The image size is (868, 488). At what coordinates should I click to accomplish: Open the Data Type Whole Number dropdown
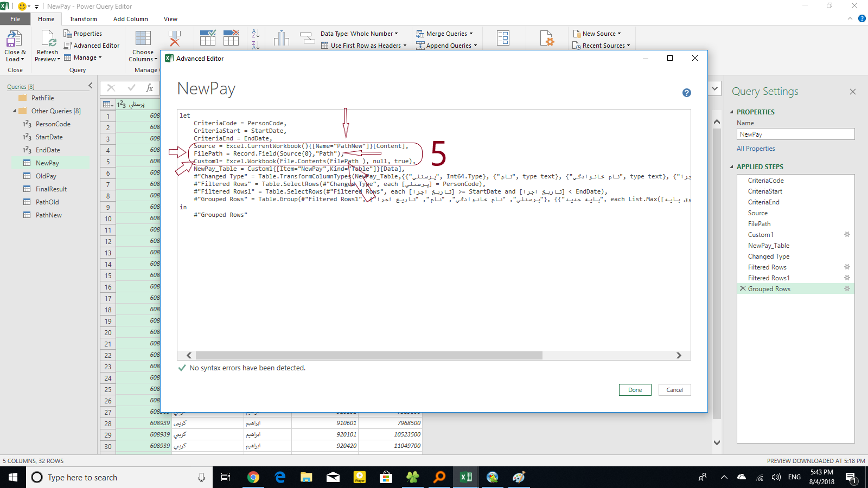click(359, 34)
